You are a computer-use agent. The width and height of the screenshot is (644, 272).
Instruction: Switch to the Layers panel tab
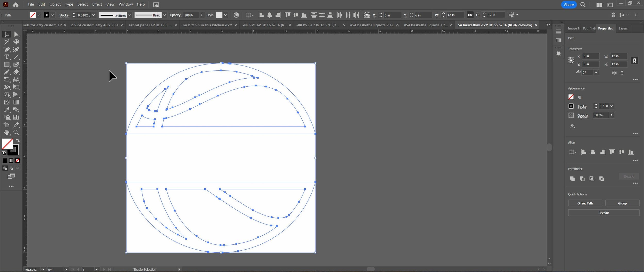point(623,28)
